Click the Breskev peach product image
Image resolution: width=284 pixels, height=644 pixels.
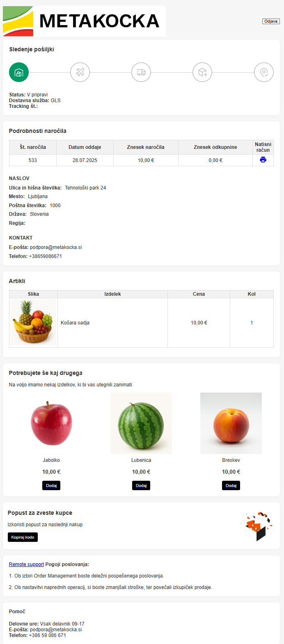click(231, 423)
